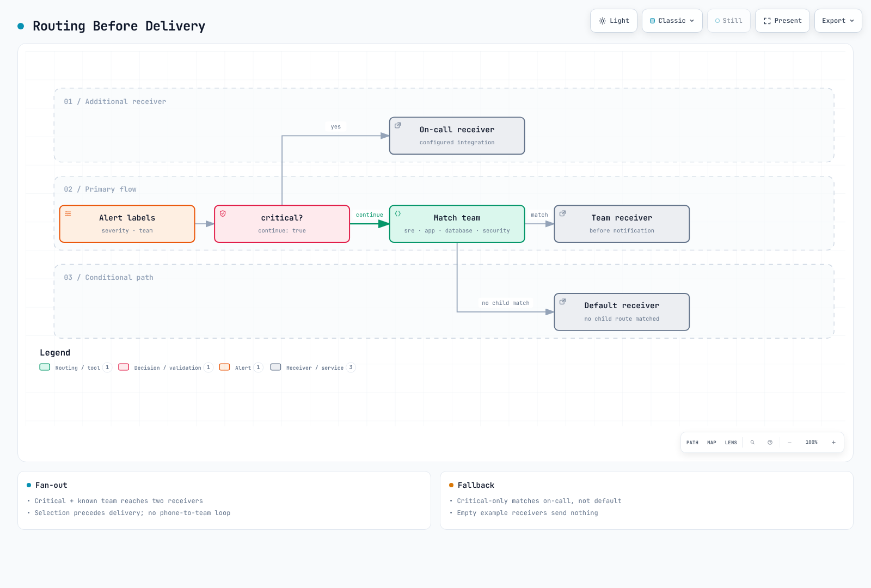Select the MAP view tab
This screenshot has height=588, width=871.
point(711,443)
